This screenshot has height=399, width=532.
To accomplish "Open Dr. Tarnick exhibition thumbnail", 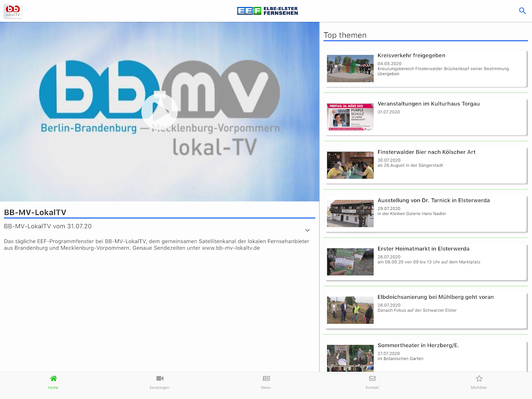I will [x=350, y=213].
